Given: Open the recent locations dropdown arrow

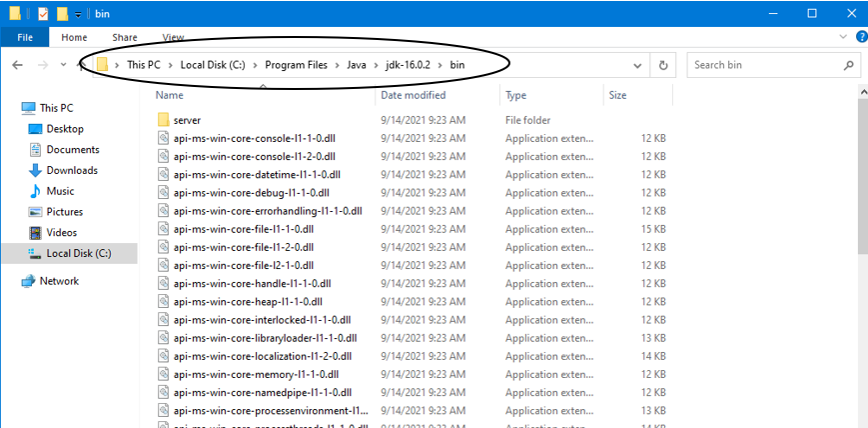Looking at the screenshot, I should point(63,65).
